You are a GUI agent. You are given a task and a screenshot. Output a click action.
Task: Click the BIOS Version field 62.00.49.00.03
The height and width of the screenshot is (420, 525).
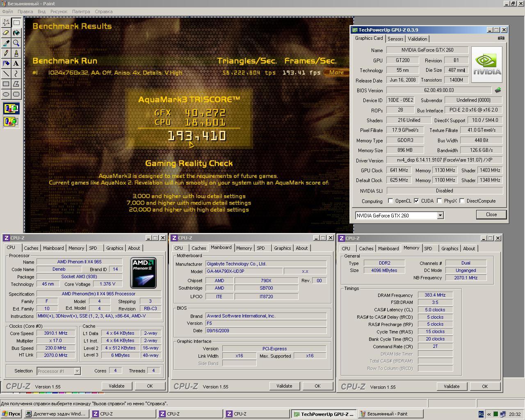[439, 90]
